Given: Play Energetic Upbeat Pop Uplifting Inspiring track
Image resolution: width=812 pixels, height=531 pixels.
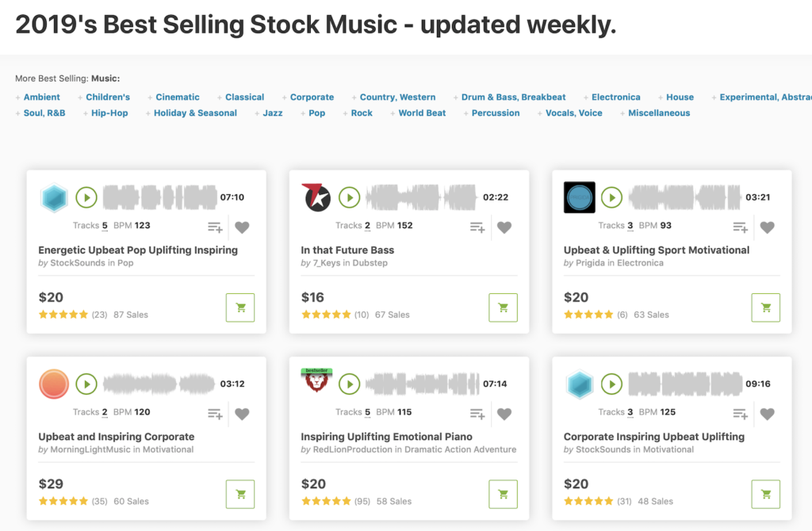Looking at the screenshot, I should coord(86,197).
